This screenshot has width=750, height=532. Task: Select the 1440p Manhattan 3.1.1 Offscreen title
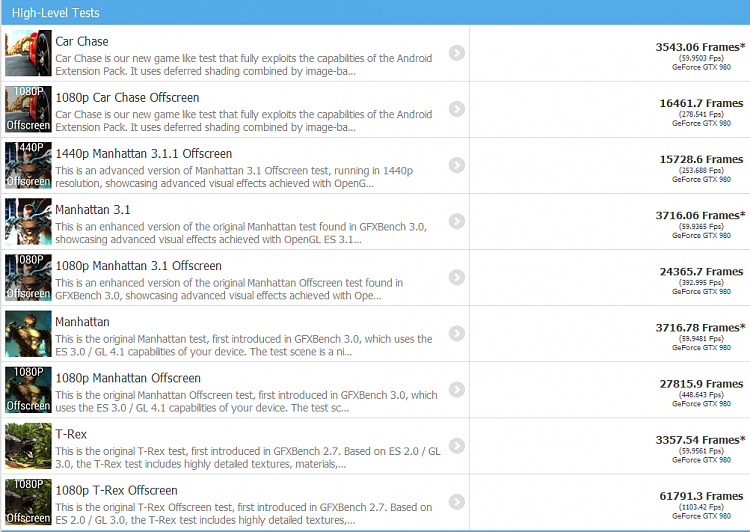point(143,154)
